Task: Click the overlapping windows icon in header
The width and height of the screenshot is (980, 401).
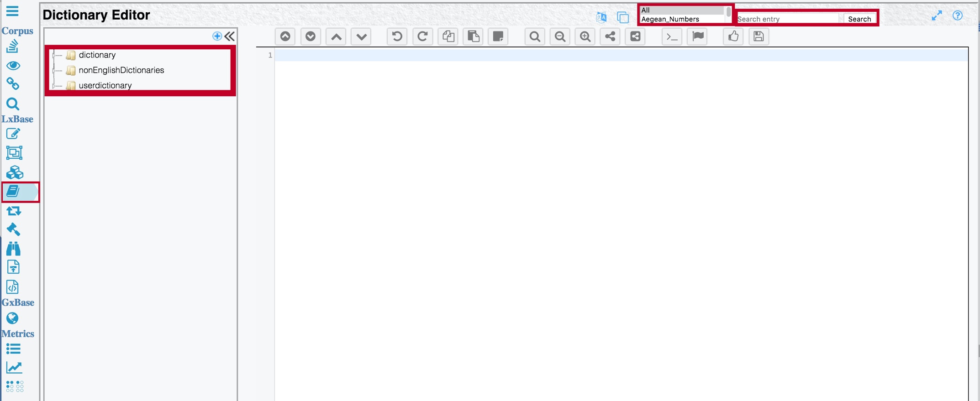Action: point(623,17)
